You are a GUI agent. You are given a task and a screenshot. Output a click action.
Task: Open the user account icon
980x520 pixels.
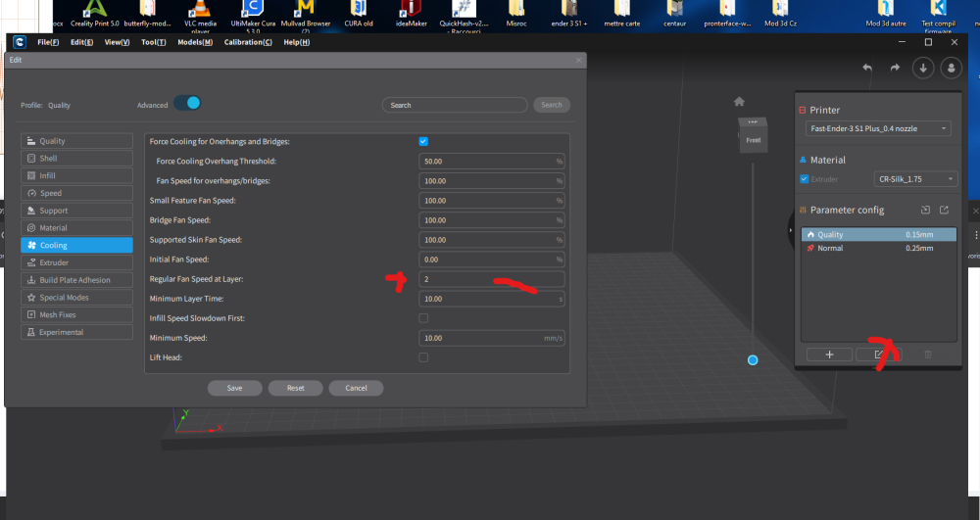coord(952,68)
